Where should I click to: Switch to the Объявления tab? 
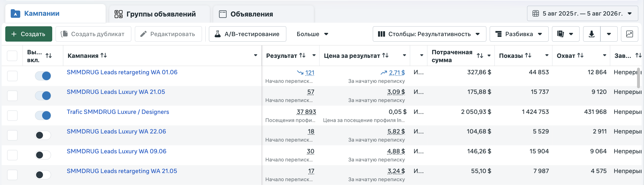[264, 14]
